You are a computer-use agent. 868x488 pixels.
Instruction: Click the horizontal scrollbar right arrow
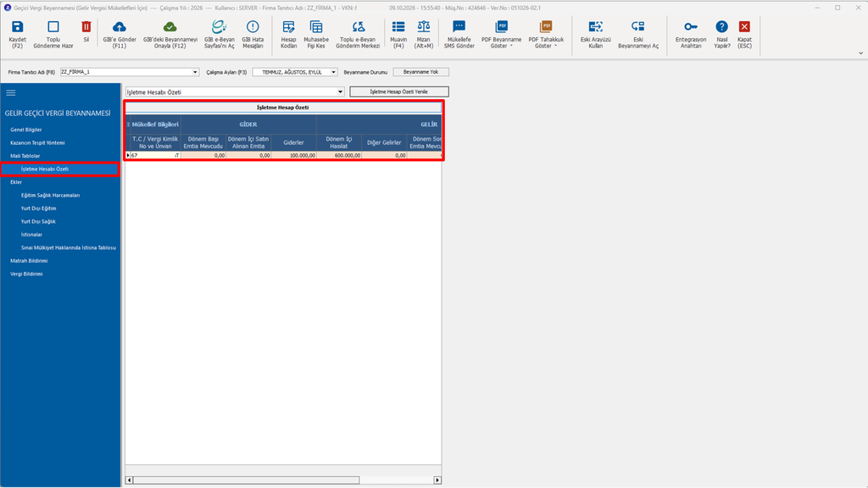coord(437,480)
